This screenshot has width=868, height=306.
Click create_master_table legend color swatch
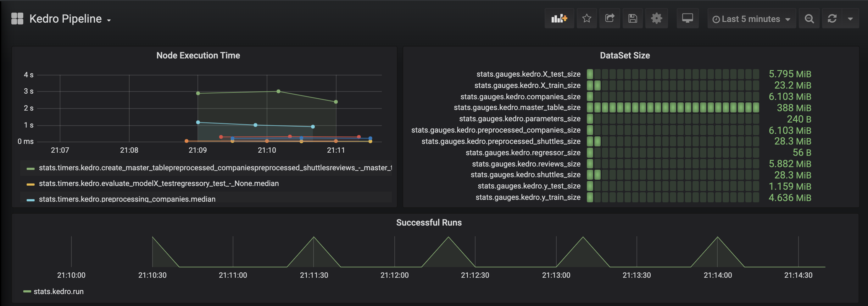pos(31,168)
